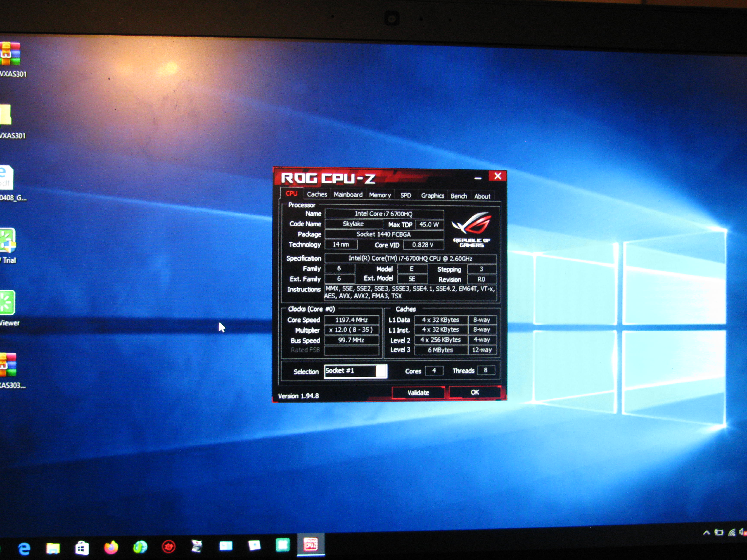
Task: Select the Bench tab
Action: 459,196
